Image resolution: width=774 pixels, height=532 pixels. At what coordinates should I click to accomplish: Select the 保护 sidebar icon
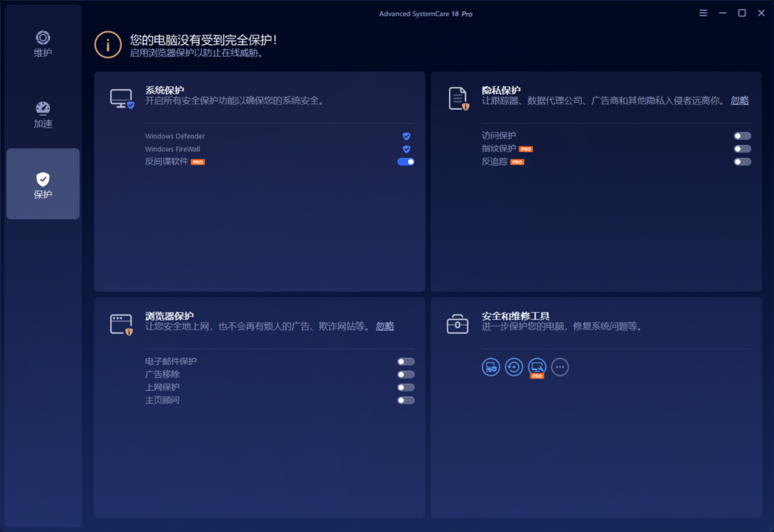[x=42, y=184]
